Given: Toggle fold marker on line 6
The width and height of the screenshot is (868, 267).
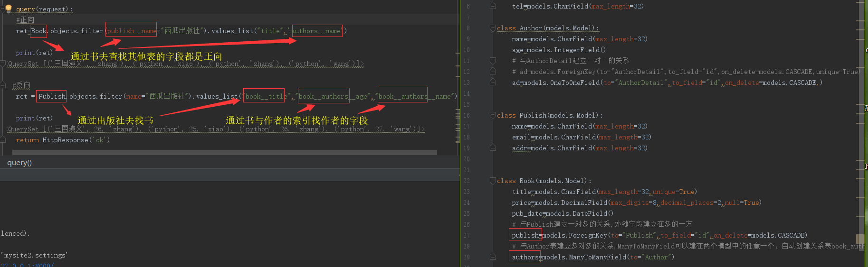Looking at the screenshot, I should (493, 6).
